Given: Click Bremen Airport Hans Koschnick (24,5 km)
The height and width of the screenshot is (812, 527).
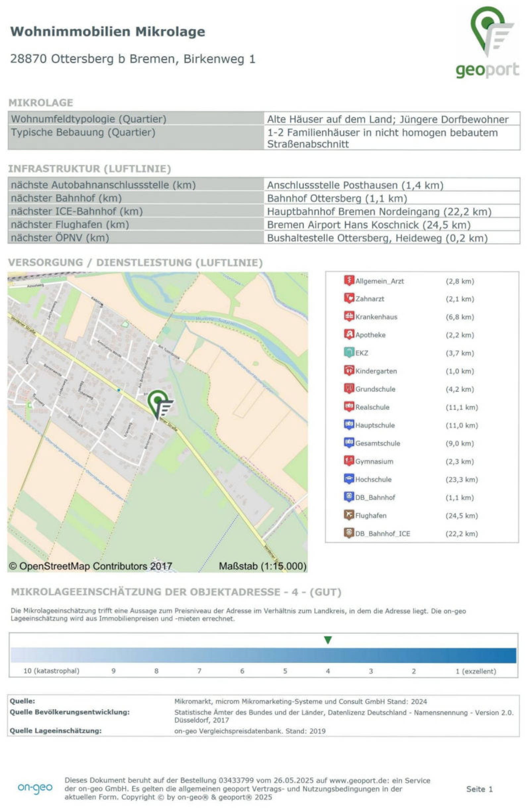Looking at the screenshot, I should [x=369, y=225].
